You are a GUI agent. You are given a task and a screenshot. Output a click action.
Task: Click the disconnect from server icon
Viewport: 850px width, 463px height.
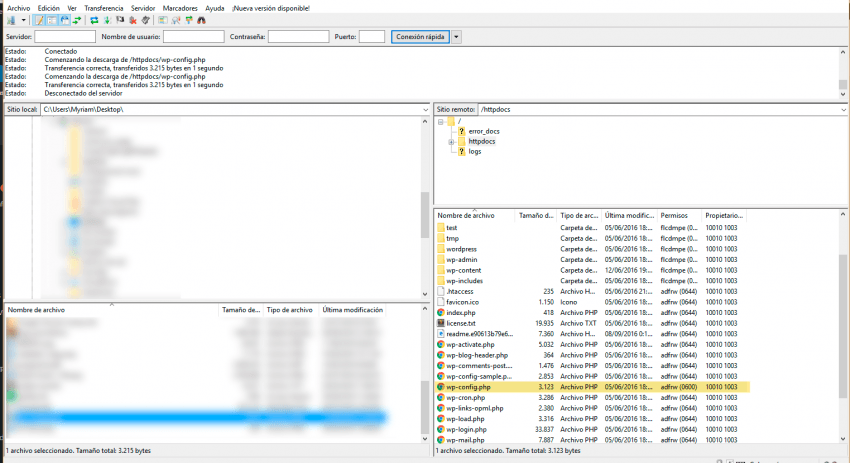[134, 20]
